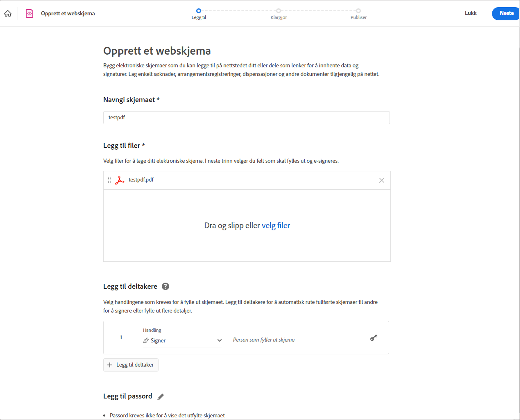
Task: Jump to the Klargjør step
Action: tap(278, 11)
